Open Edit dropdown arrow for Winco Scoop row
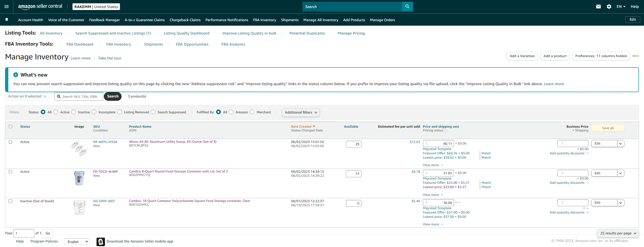644x247 pixels. [621, 144]
